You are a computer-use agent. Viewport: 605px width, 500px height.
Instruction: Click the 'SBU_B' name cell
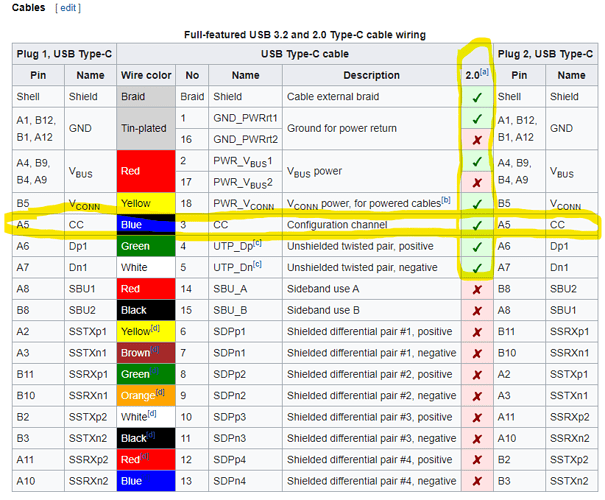pyautogui.click(x=245, y=310)
